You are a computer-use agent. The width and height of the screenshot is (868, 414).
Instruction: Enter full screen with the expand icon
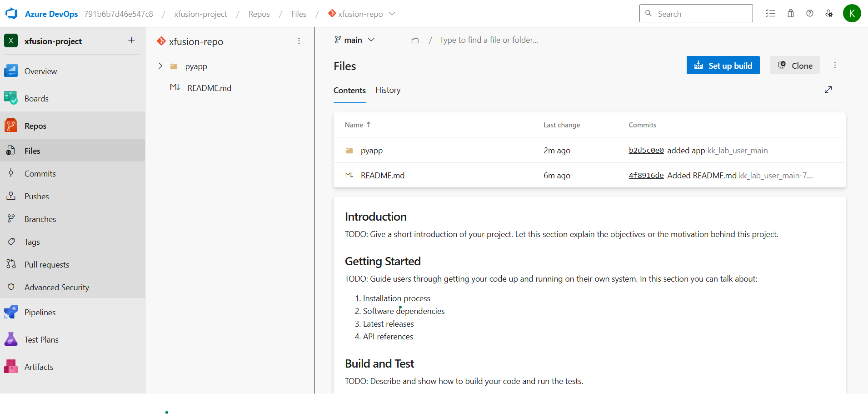pos(828,90)
